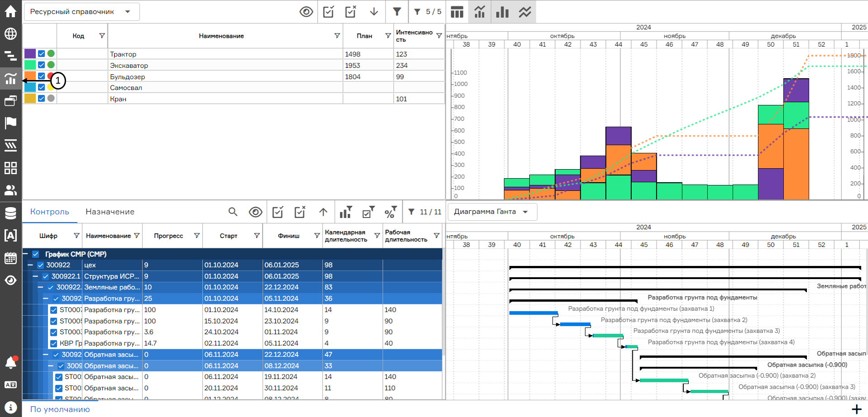The image size is (868, 417).
Task: Add new layout with plus button
Action: (857, 409)
